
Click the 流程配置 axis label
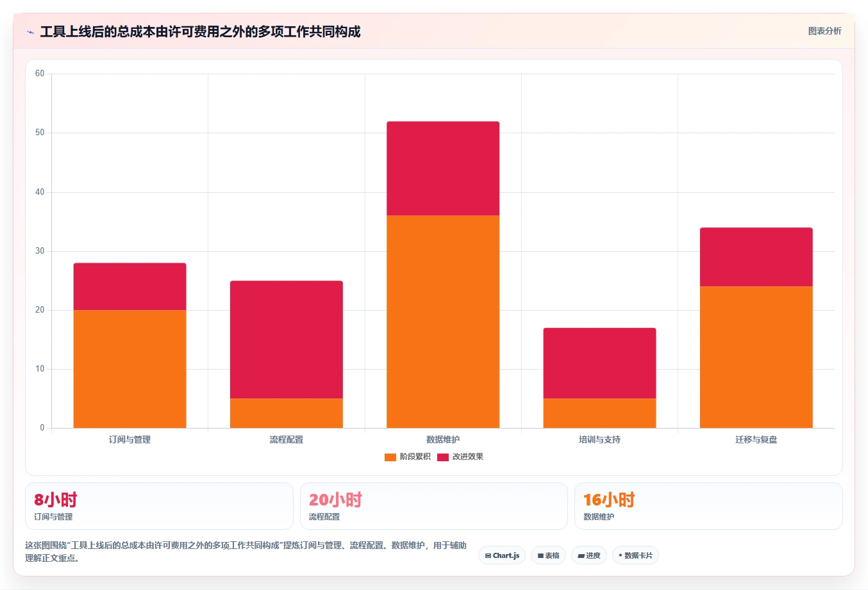click(x=287, y=439)
